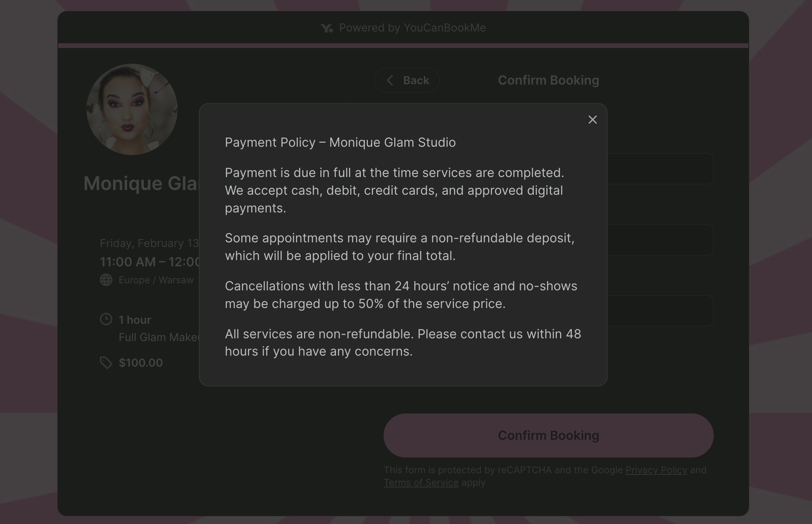Image resolution: width=812 pixels, height=524 pixels.
Task: Click the X icon on the payment policy dialog
Action: (592, 120)
